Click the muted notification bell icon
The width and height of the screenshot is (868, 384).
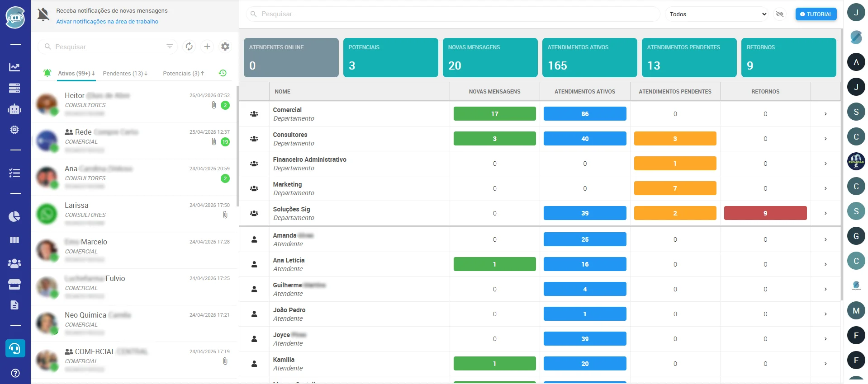pyautogui.click(x=43, y=14)
